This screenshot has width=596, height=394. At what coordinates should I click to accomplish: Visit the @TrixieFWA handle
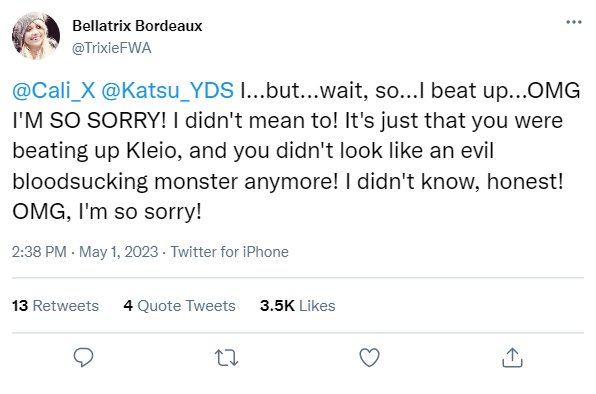[x=112, y=48]
